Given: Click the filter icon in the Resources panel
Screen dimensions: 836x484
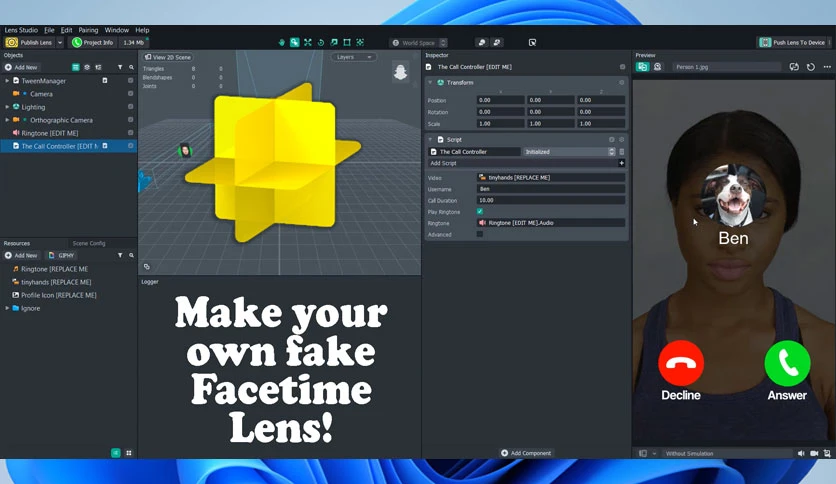Looking at the screenshot, I should pyautogui.click(x=120, y=255).
